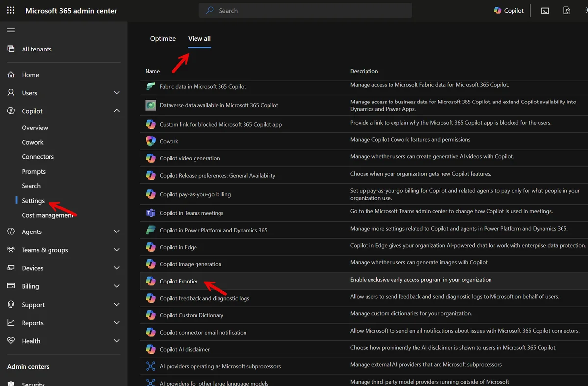Click the Health heart icon
The width and height of the screenshot is (588, 386).
click(11, 341)
